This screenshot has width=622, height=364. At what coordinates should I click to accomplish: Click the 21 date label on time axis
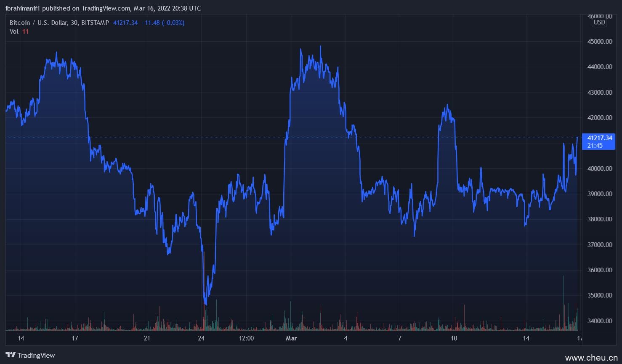[x=147, y=338]
